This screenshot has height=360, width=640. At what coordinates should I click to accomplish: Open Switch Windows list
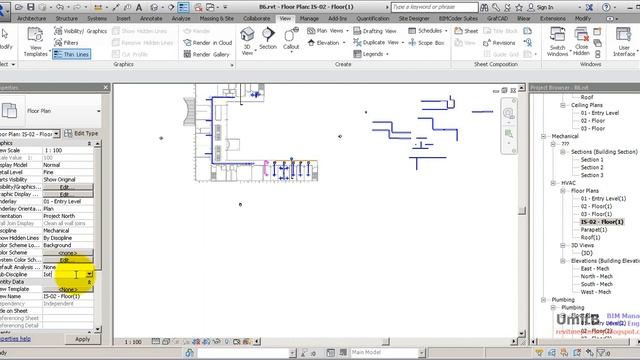557,41
